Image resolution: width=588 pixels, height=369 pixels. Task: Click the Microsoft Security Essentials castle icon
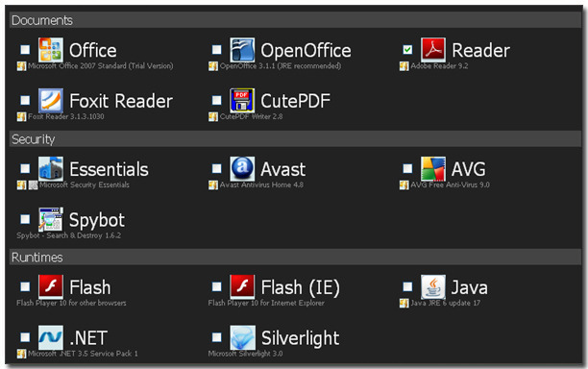coord(51,169)
